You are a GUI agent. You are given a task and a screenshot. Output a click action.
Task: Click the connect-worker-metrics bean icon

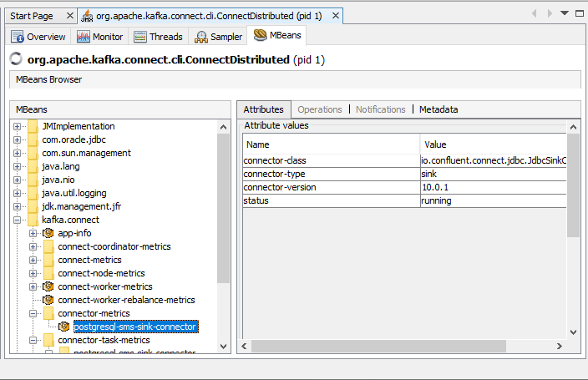(x=48, y=286)
